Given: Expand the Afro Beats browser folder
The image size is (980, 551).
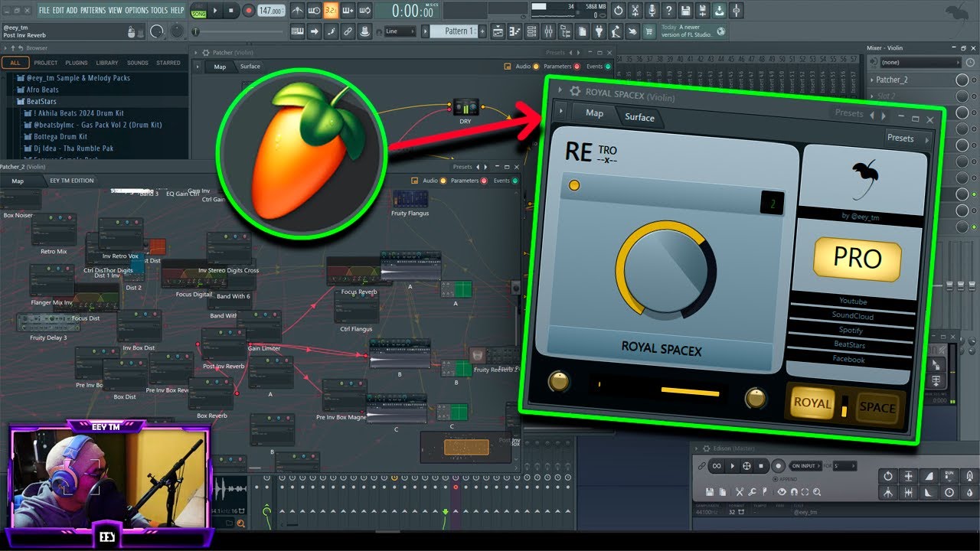Looking at the screenshot, I should [43, 90].
